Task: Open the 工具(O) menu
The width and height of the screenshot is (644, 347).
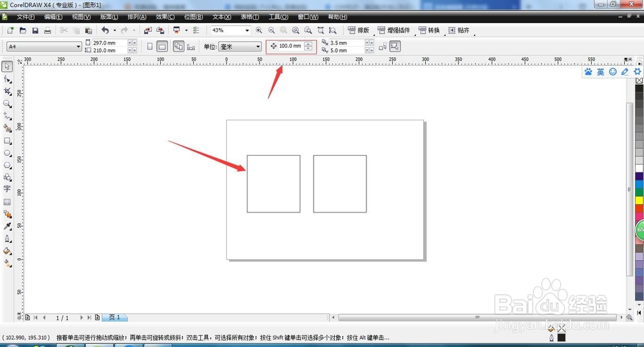Action: tap(278, 17)
